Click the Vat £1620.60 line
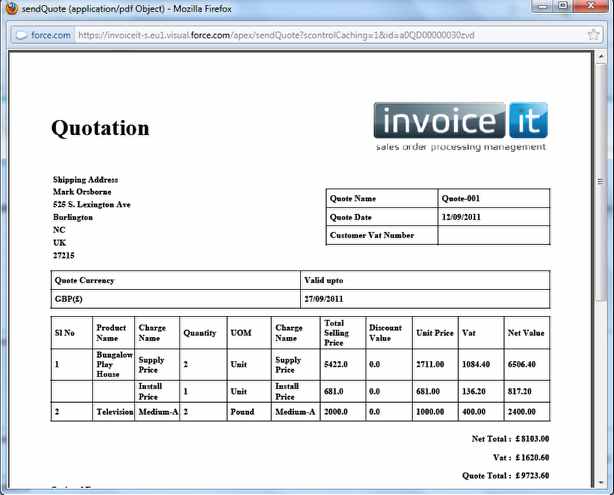Image resolution: width=614 pixels, height=495 pixels. pos(521,457)
